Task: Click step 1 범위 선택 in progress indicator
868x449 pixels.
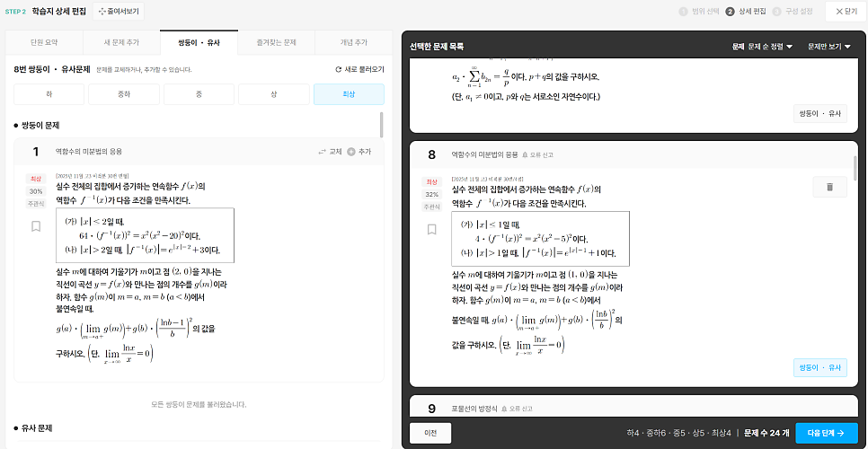Action: [x=697, y=11]
